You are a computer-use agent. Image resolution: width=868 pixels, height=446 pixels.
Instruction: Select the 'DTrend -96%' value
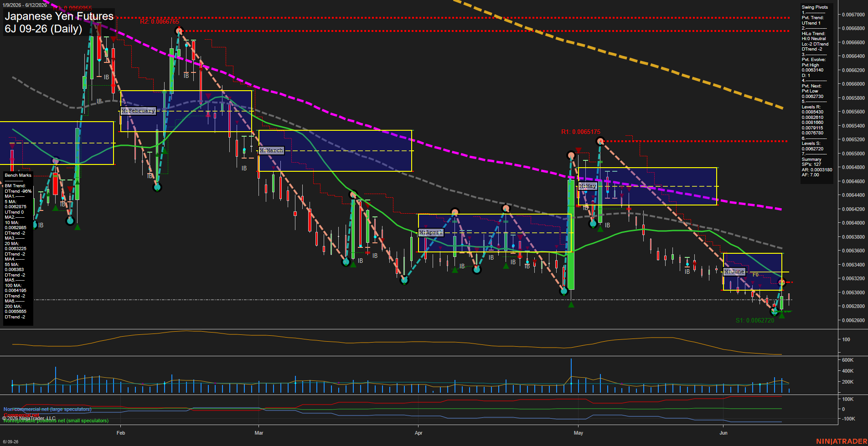18,191
